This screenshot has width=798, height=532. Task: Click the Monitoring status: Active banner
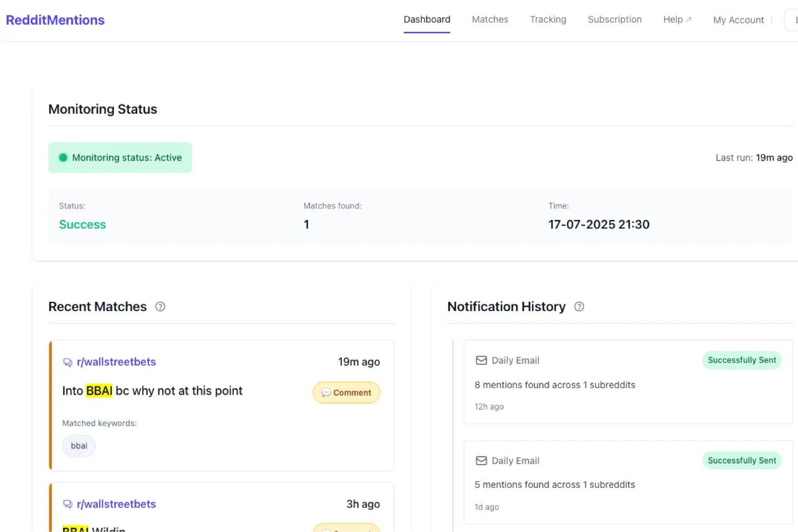point(120,158)
